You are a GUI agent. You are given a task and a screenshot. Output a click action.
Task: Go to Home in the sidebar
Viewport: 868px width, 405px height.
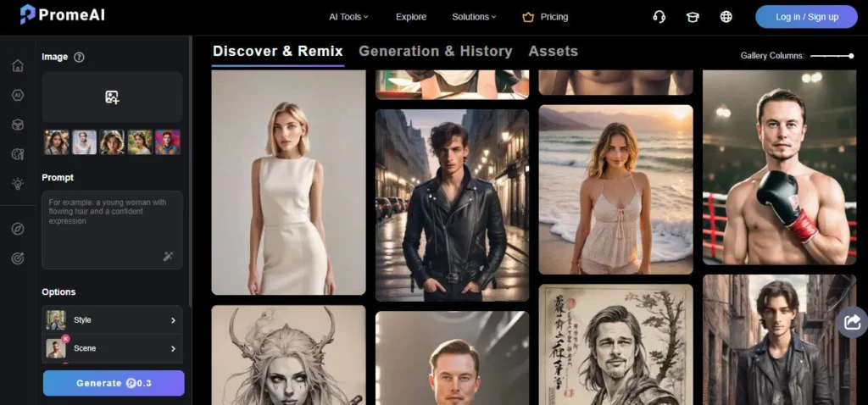click(x=18, y=65)
